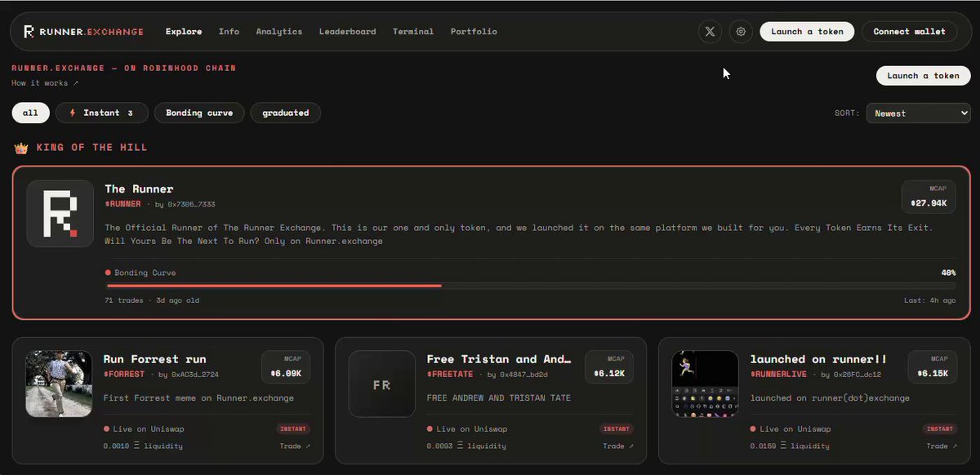
Task: Open the Leaderboard page
Action: (x=348, y=32)
